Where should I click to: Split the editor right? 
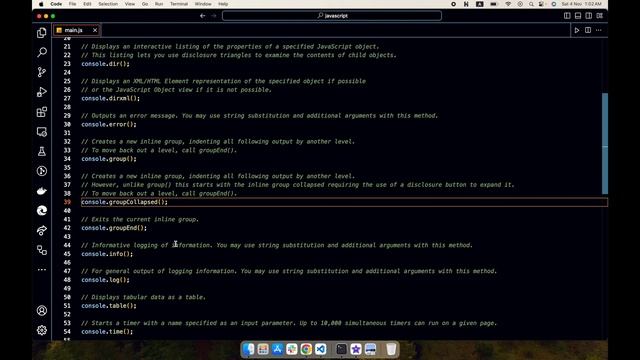coord(588,30)
